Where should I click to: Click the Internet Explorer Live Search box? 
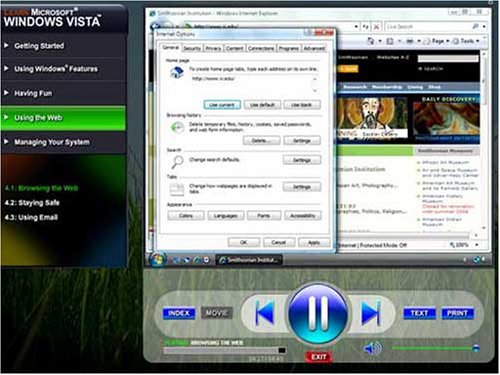[x=428, y=26]
